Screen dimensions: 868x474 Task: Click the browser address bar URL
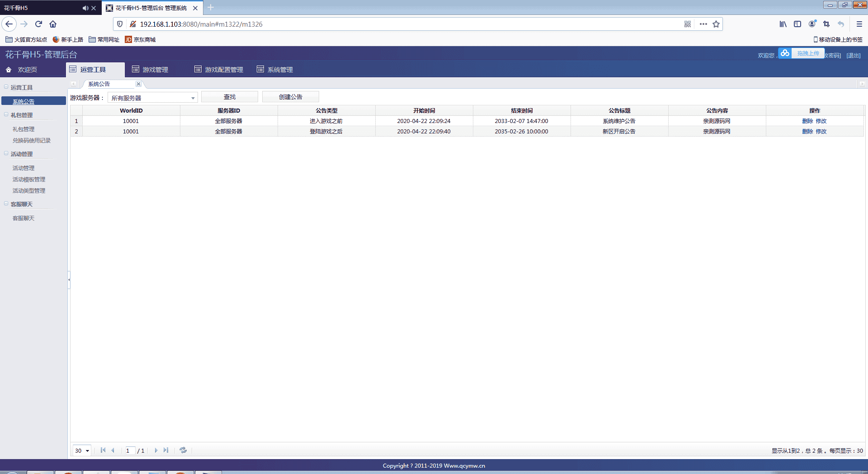(201, 24)
